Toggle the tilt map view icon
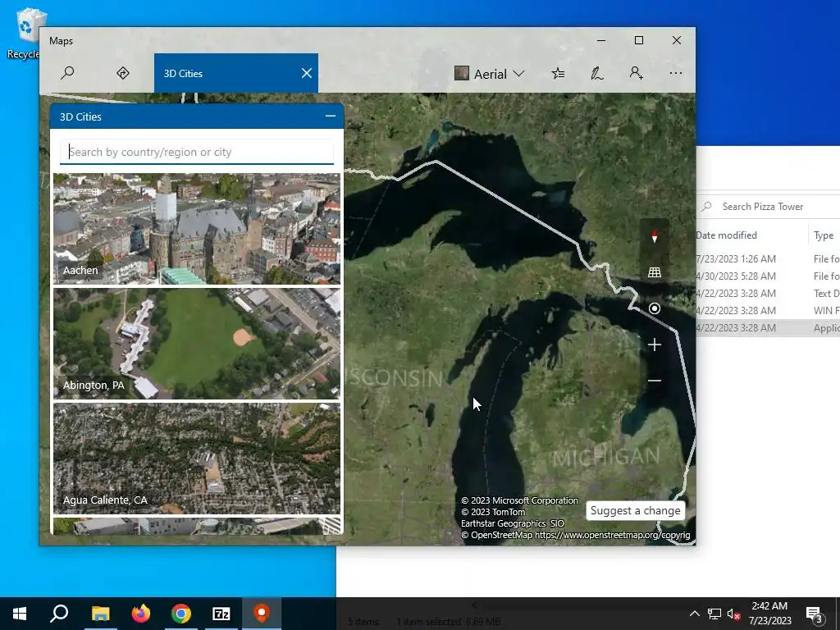 point(654,272)
